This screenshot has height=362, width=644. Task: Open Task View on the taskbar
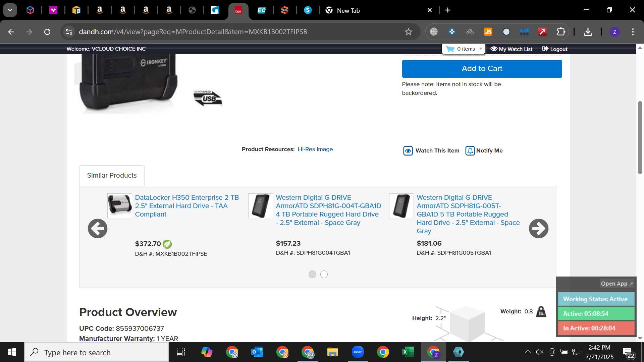[x=181, y=352]
